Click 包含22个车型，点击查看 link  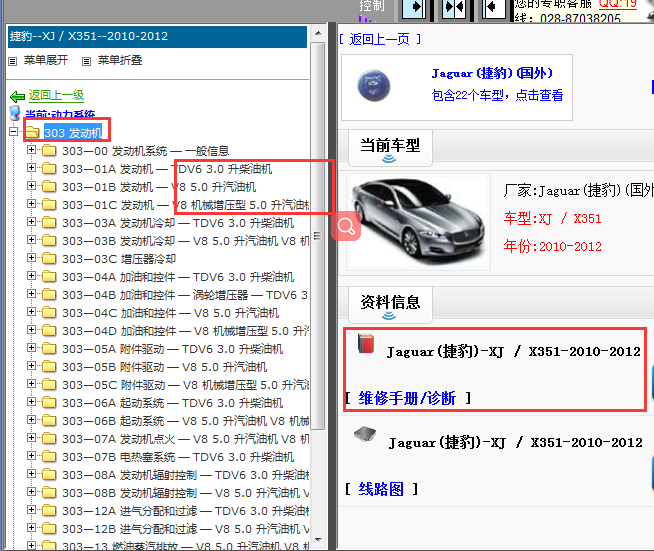point(497,96)
